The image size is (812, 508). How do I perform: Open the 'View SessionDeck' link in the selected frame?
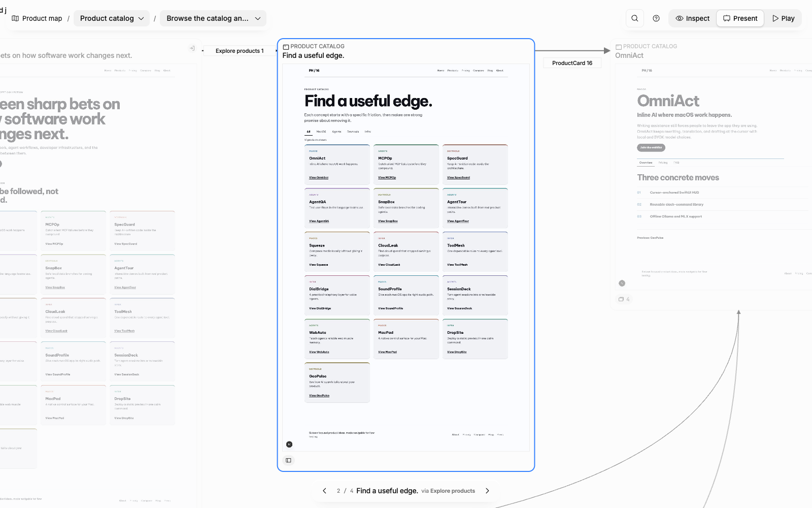459,308
